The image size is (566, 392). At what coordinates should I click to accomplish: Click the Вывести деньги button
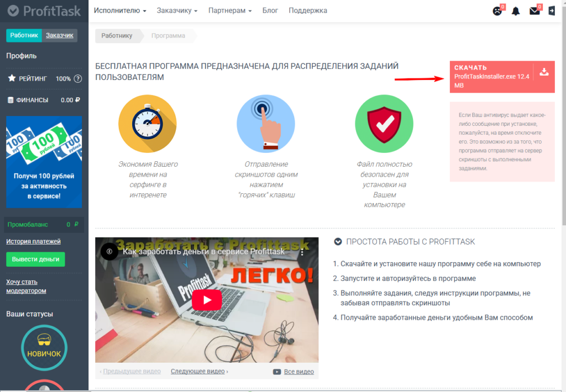click(35, 259)
